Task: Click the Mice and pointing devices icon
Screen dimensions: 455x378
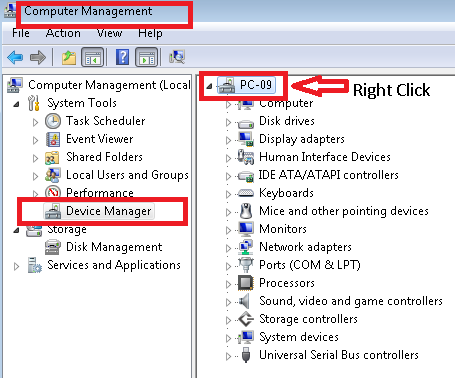Action: click(x=246, y=211)
